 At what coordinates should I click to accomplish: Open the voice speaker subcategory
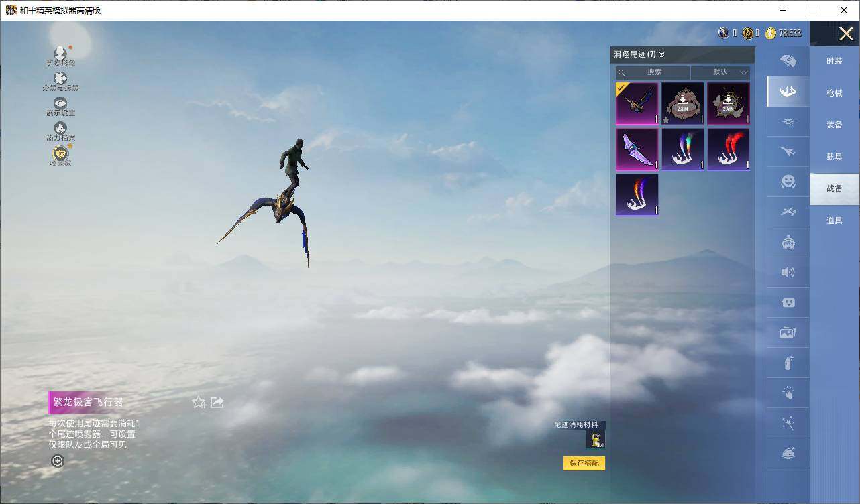point(788,272)
